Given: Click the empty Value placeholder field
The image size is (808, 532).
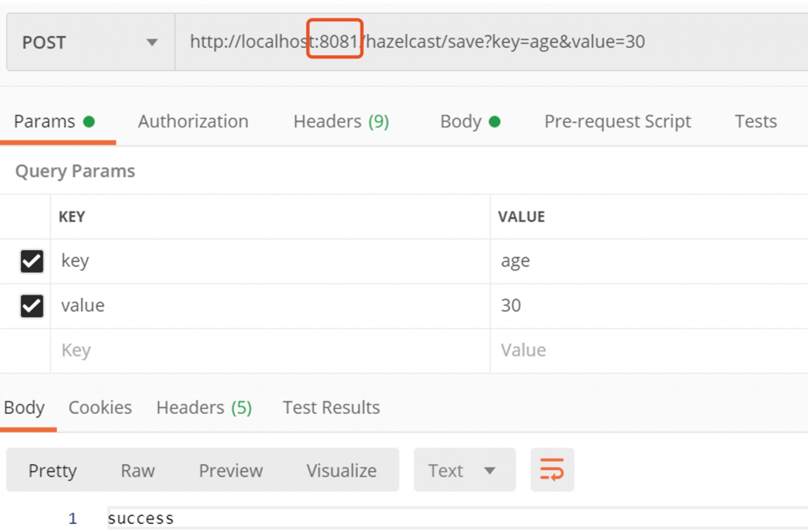Looking at the screenshot, I should coord(649,350).
